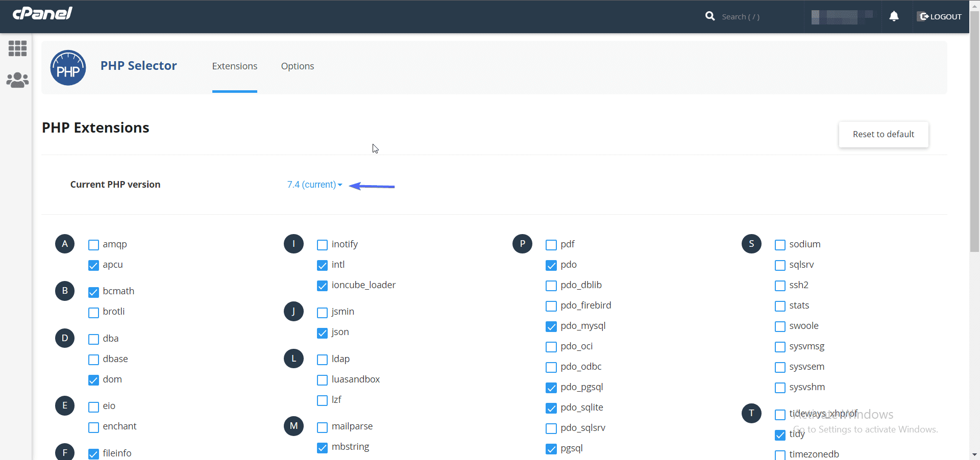Check the sqlsrv extension box
This screenshot has width=980, height=460.
[780, 265]
